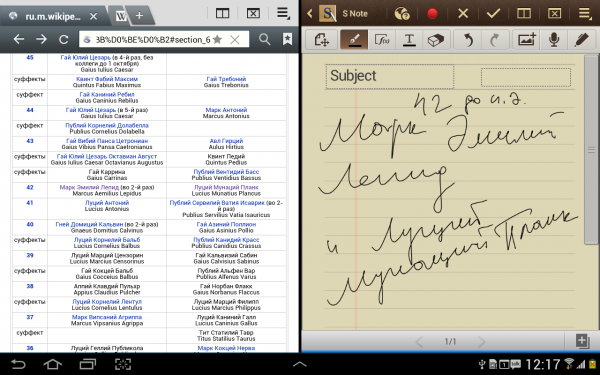
Task: Select the page add/move tool
Action: 322,40
